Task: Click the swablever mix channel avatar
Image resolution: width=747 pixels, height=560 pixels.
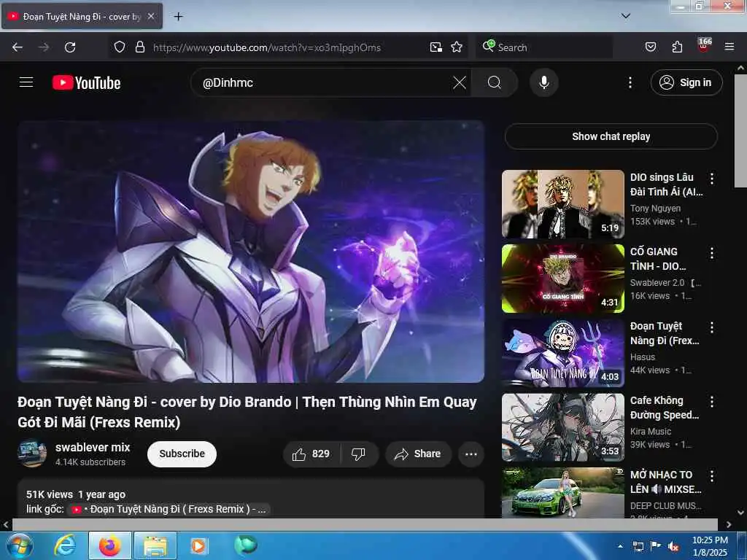Action: tap(32, 453)
